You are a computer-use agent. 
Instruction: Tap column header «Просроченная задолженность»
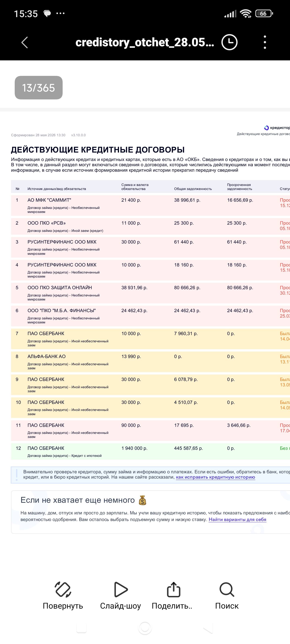[x=239, y=187]
